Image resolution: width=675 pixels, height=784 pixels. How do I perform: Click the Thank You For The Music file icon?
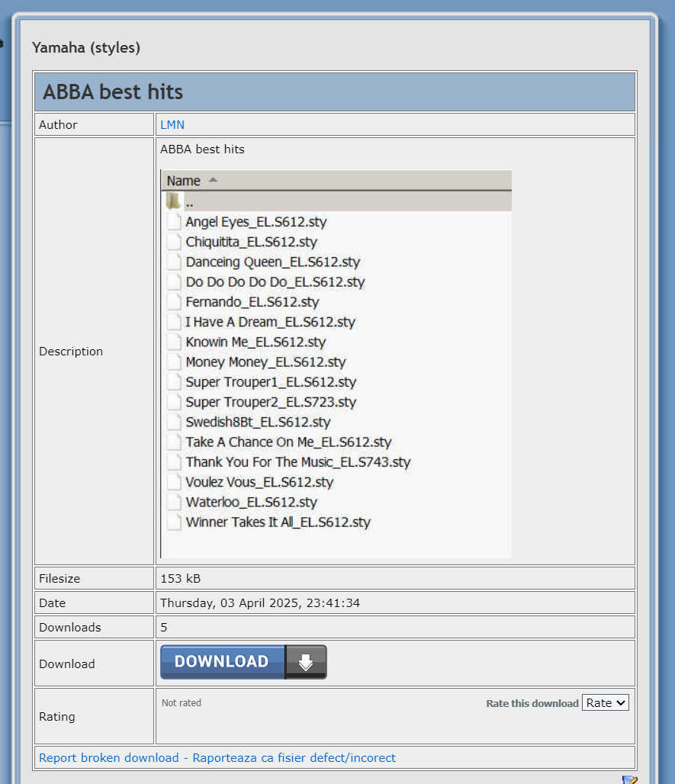174,461
